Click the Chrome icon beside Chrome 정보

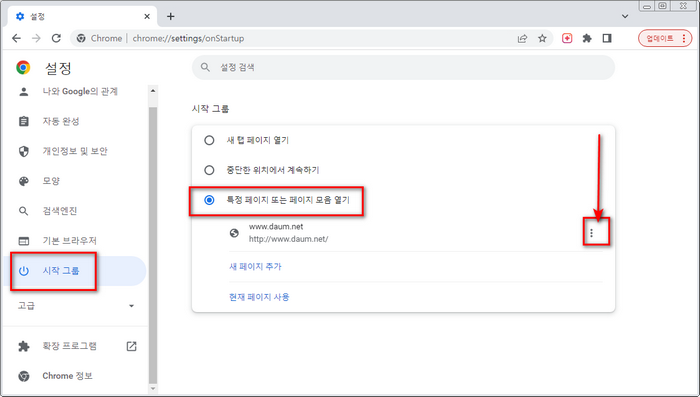click(x=24, y=376)
